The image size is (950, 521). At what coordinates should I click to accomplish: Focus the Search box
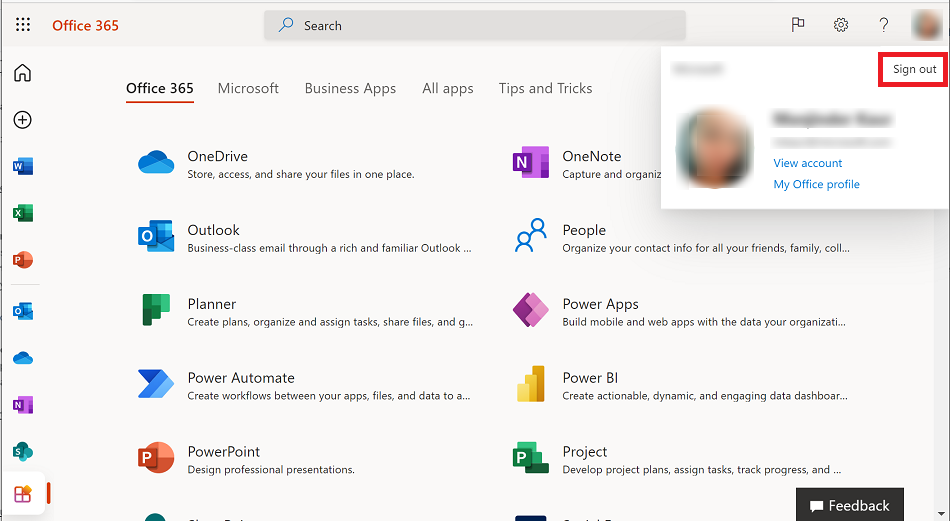point(475,25)
